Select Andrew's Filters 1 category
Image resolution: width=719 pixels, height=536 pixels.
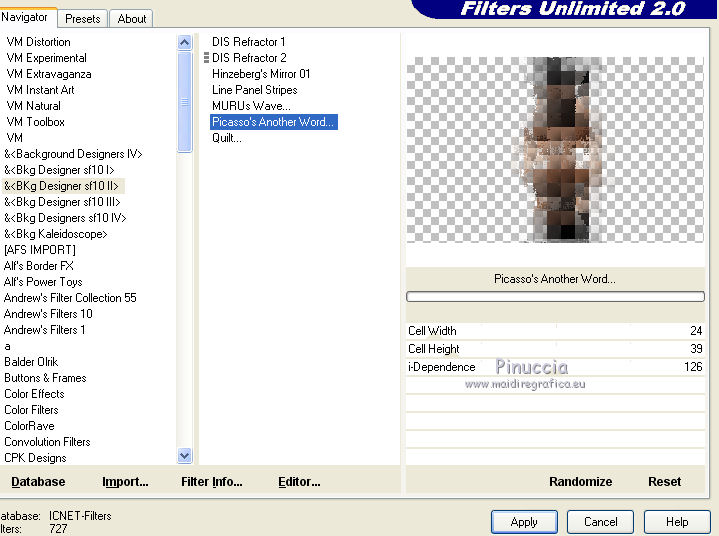(44, 330)
